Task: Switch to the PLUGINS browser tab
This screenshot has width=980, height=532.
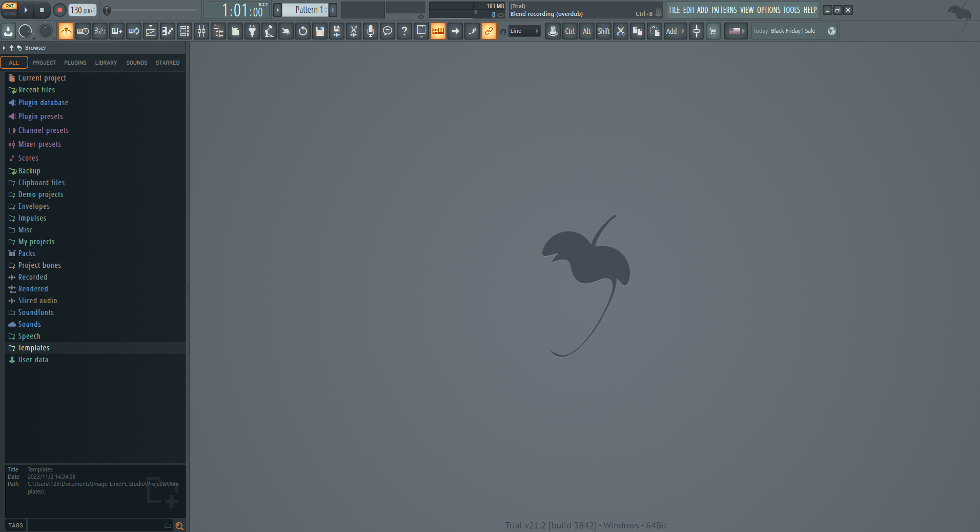Action: pos(75,63)
